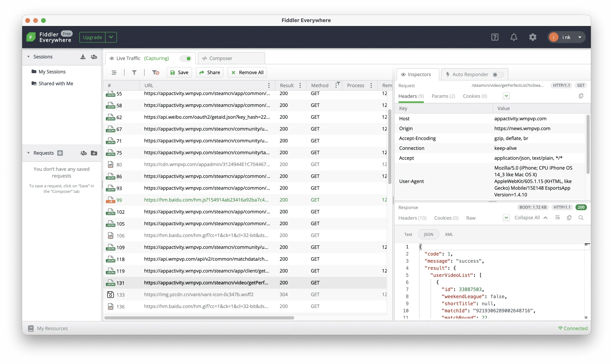Click the notifications bell icon
The image size is (613, 364).
coord(513,37)
